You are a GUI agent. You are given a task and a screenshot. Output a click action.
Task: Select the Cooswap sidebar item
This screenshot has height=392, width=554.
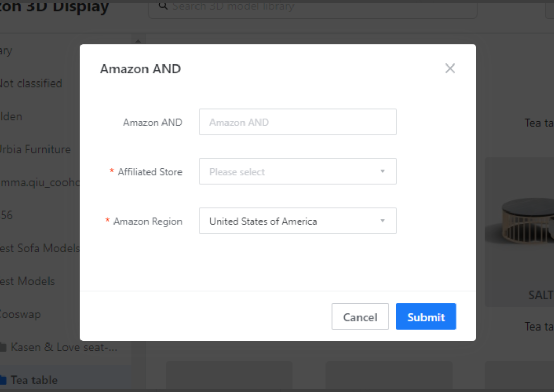pyautogui.click(x=20, y=315)
